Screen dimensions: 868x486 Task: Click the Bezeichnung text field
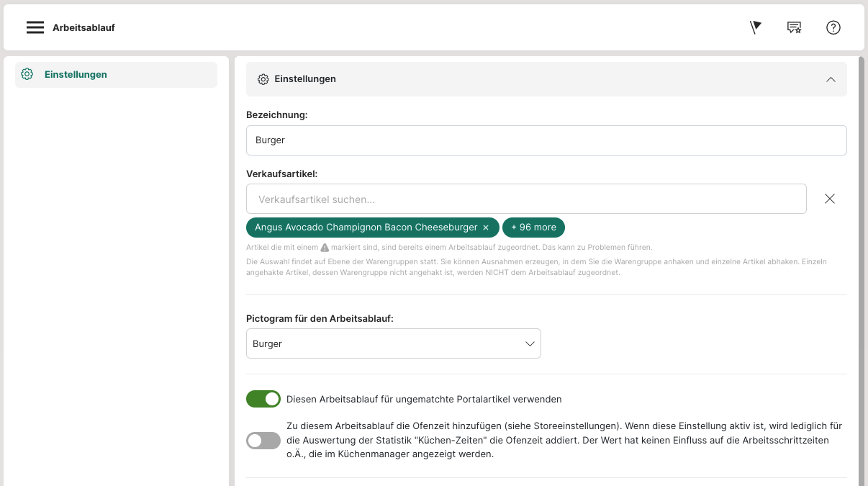[546, 140]
